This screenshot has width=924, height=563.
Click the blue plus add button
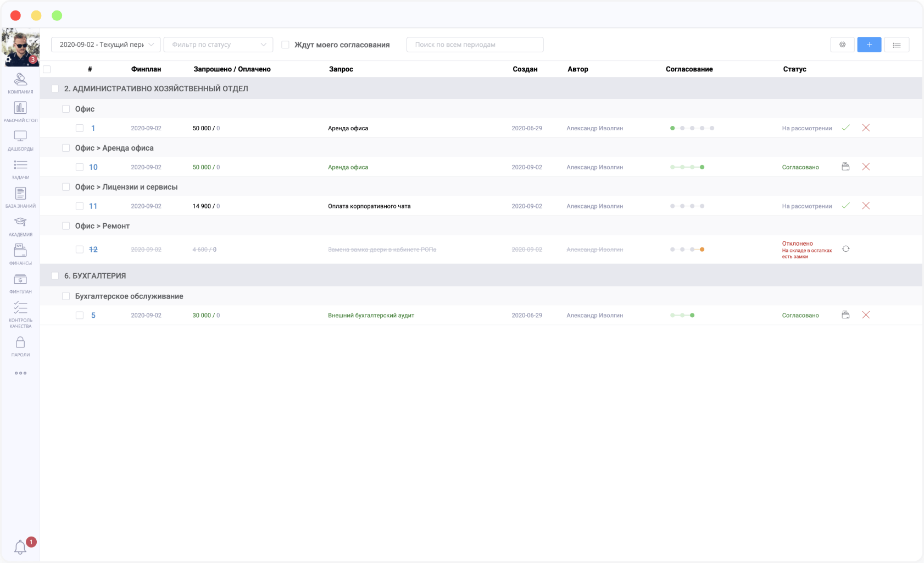coord(869,45)
